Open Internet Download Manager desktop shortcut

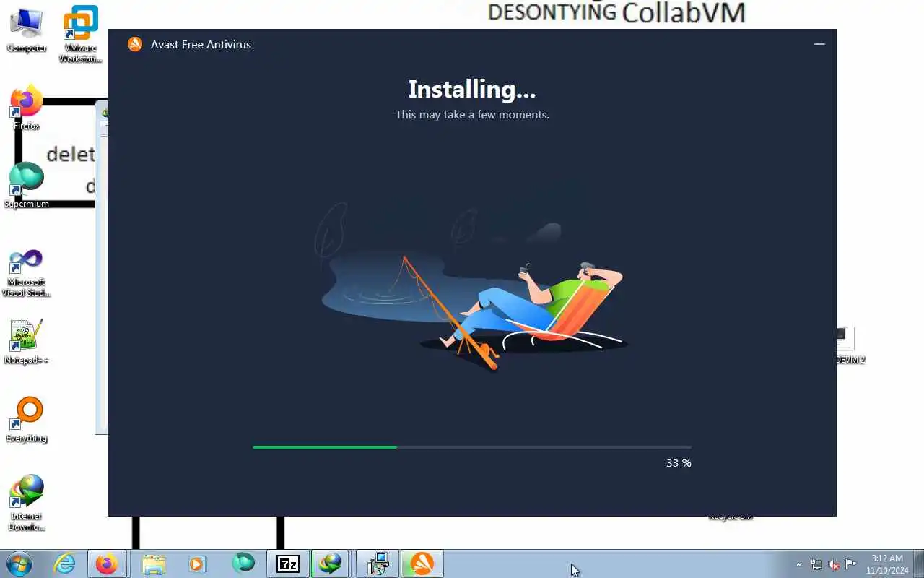coord(27,502)
